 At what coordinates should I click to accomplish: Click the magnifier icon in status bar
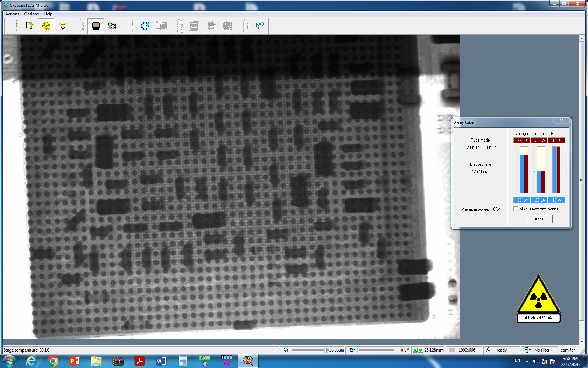coord(286,350)
